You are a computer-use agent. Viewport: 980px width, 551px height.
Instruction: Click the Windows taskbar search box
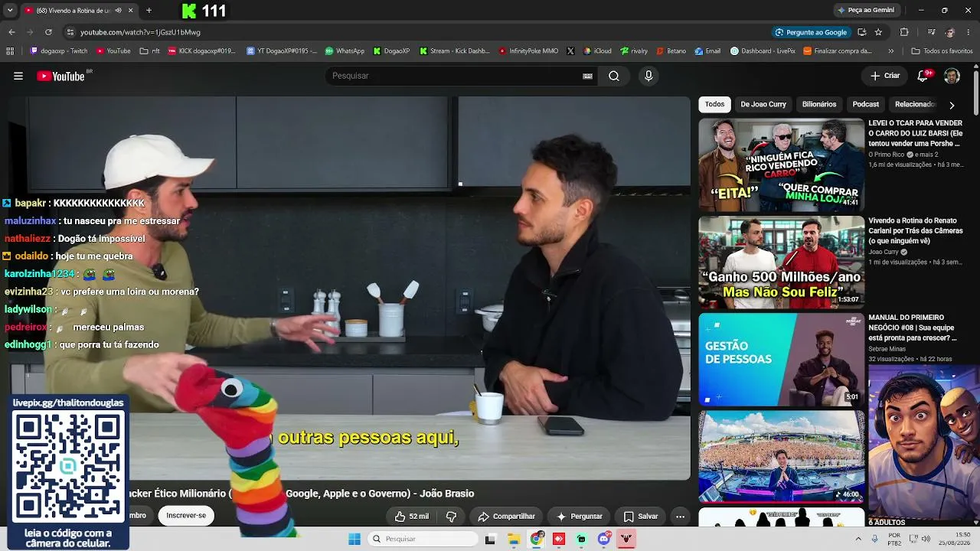click(422, 539)
